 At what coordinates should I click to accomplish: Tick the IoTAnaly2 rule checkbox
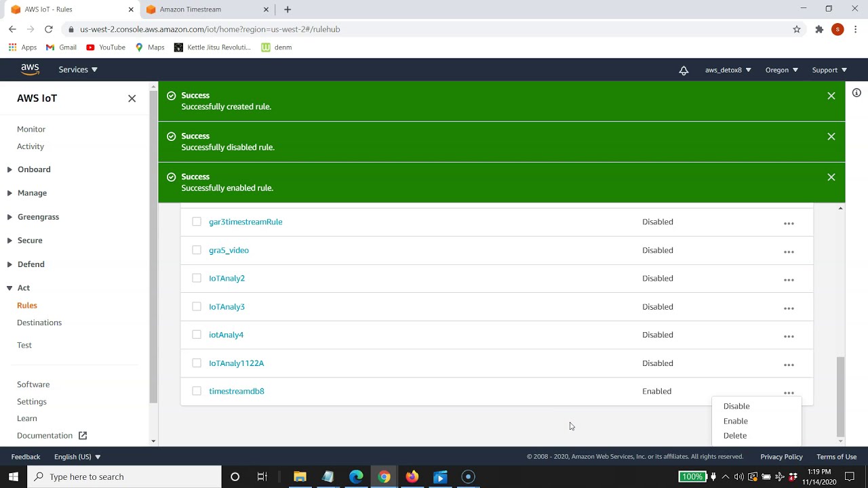coord(197,278)
